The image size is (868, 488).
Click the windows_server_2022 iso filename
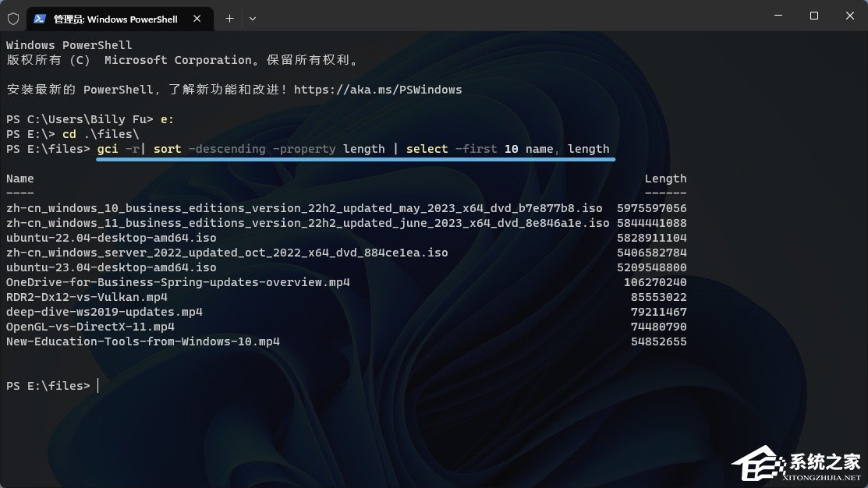click(x=227, y=253)
